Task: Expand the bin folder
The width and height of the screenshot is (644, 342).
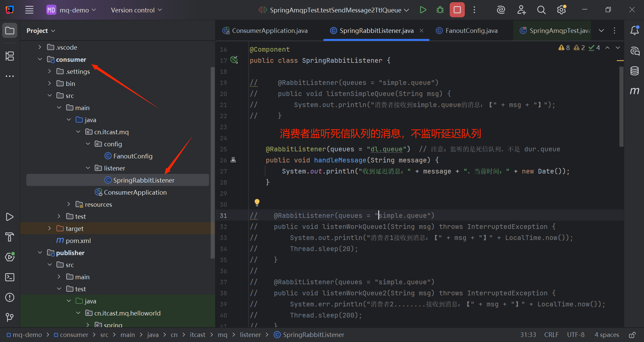Action: 50,84
